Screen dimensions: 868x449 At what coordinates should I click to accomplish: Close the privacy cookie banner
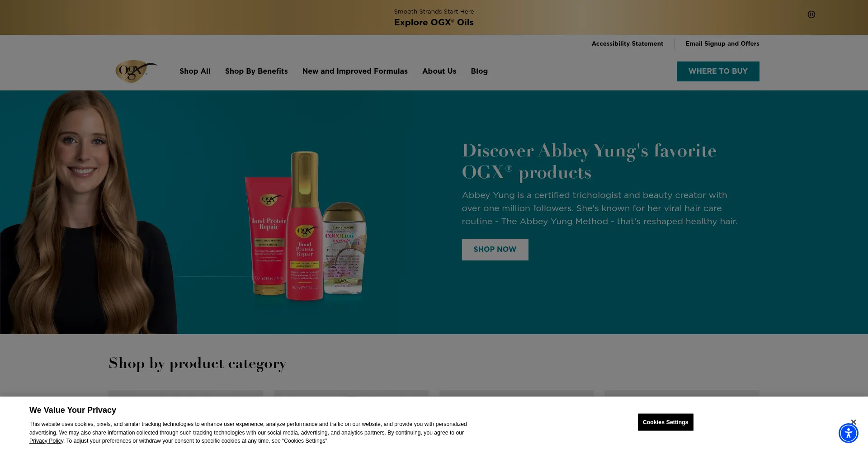(x=853, y=422)
